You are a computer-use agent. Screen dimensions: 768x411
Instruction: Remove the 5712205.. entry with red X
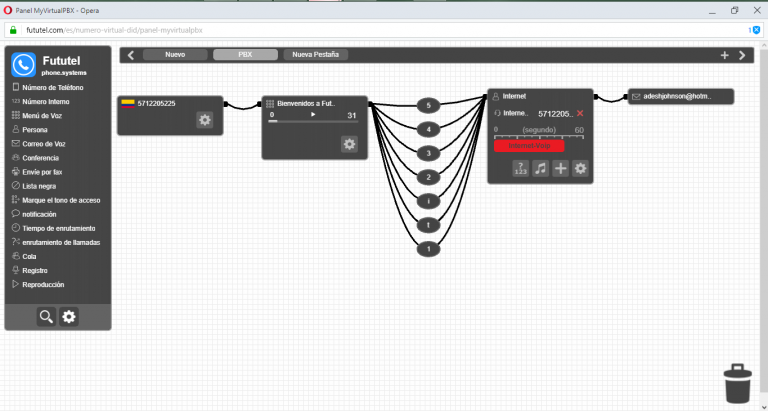580,113
